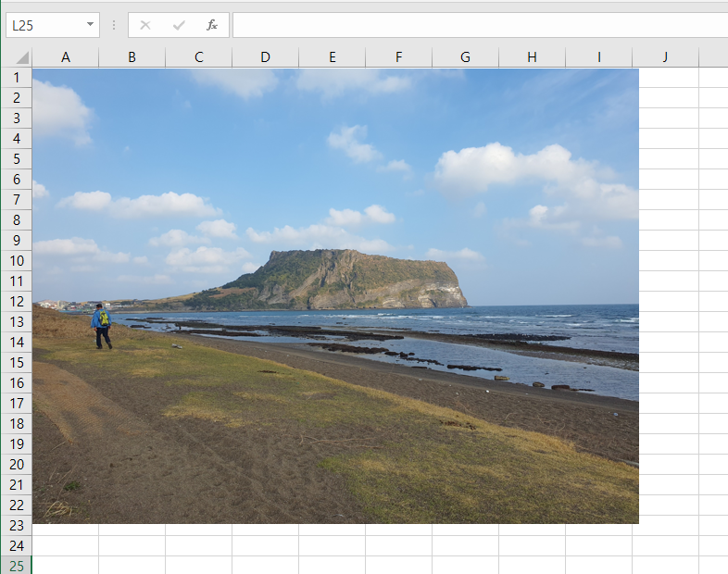Select row 18 header
The width and height of the screenshot is (728, 574).
pos(17,424)
